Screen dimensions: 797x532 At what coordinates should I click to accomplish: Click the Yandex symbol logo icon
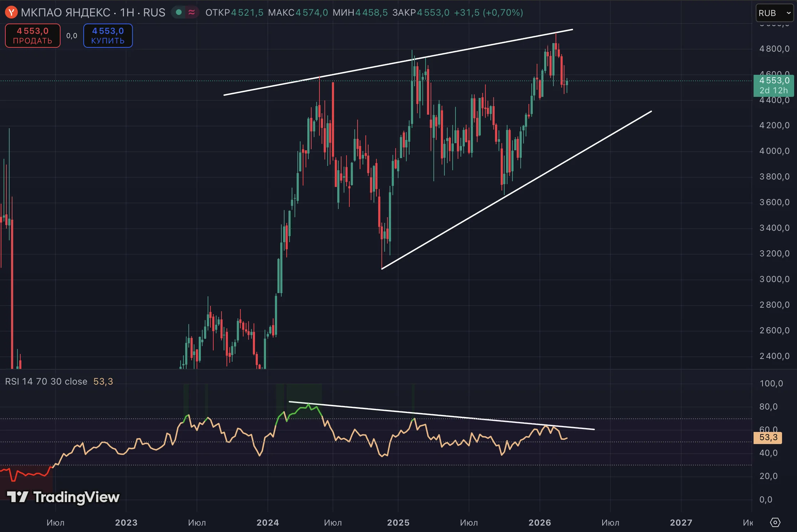pyautogui.click(x=11, y=12)
